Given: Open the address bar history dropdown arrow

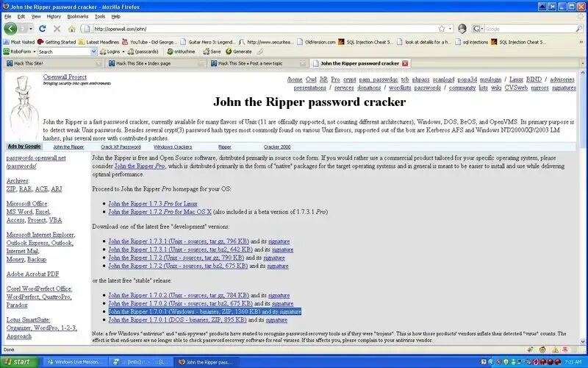Looking at the screenshot, I should click(x=450, y=29).
